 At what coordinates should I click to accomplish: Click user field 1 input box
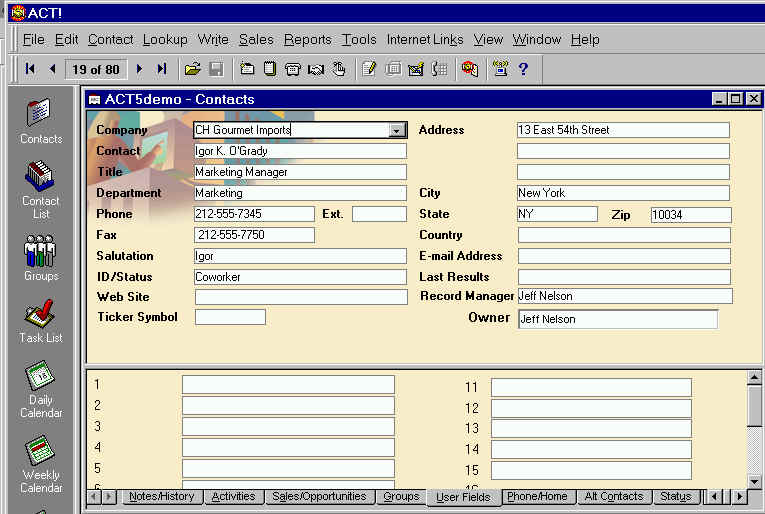pos(288,384)
